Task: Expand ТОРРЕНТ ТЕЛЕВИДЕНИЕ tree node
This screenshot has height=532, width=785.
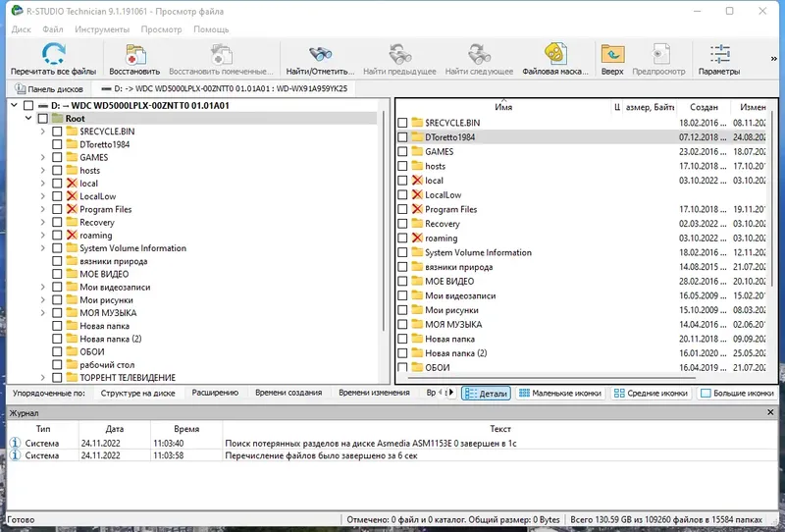Action: pos(42,378)
